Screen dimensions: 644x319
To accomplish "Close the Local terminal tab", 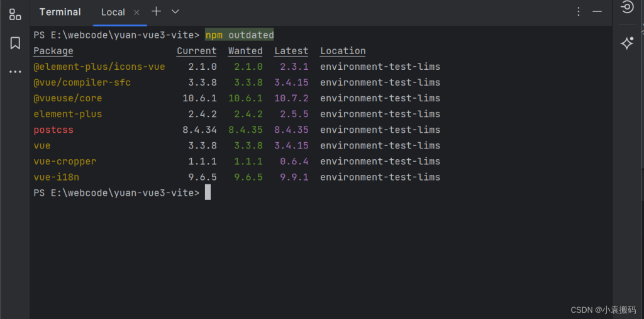I will coord(136,12).
